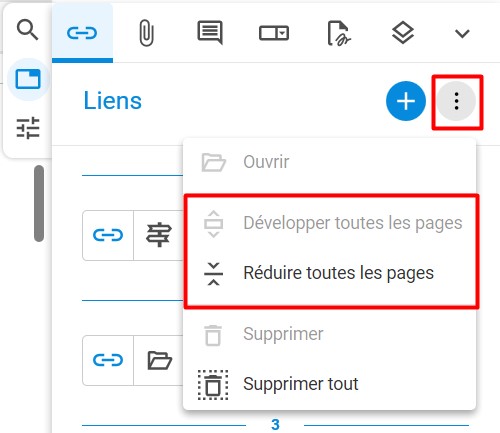This screenshot has width=500, height=433.
Task: Expand more tabs with chevron arrow
Action: tap(462, 33)
